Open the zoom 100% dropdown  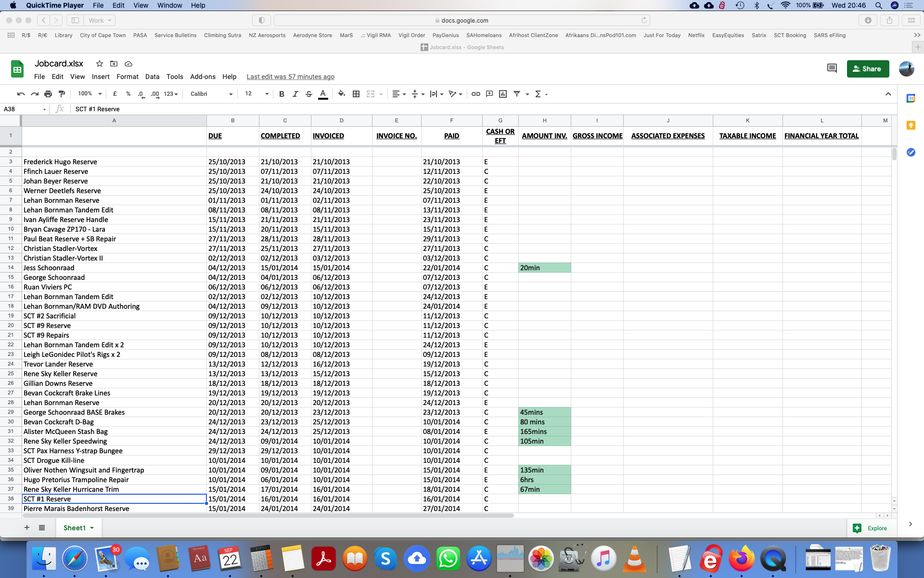(90, 94)
